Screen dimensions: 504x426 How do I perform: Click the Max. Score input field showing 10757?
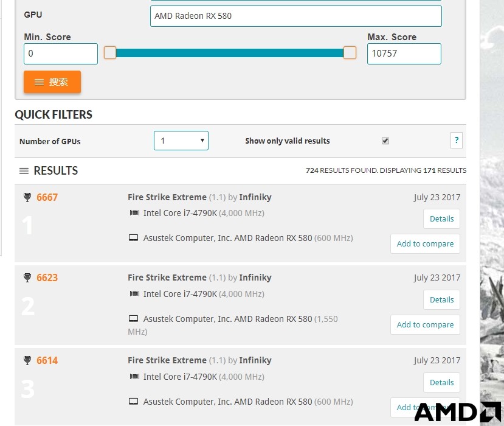pos(404,54)
